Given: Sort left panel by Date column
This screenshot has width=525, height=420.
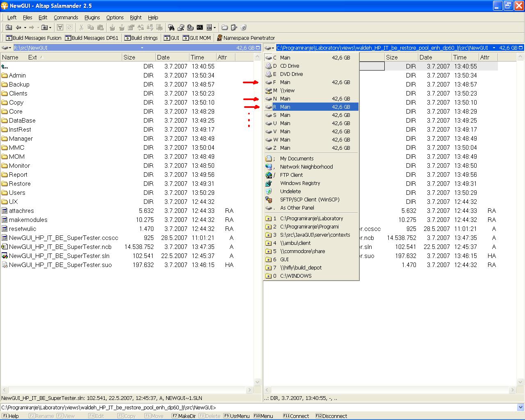Looking at the screenshot, I should point(172,57).
